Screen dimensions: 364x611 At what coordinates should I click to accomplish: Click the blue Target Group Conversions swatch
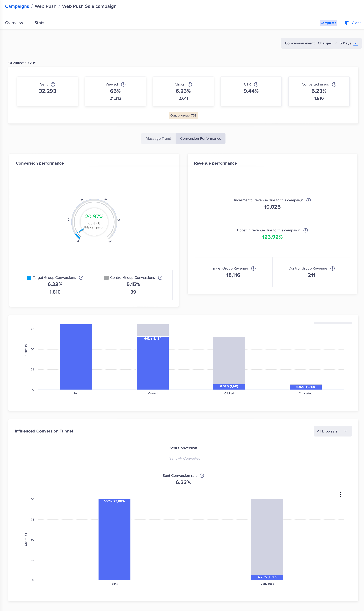point(29,278)
